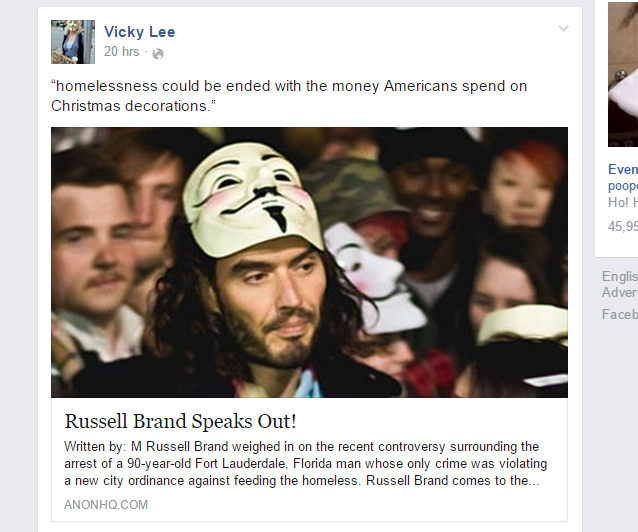Click the 45,95 count in the sidebar

click(623, 226)
